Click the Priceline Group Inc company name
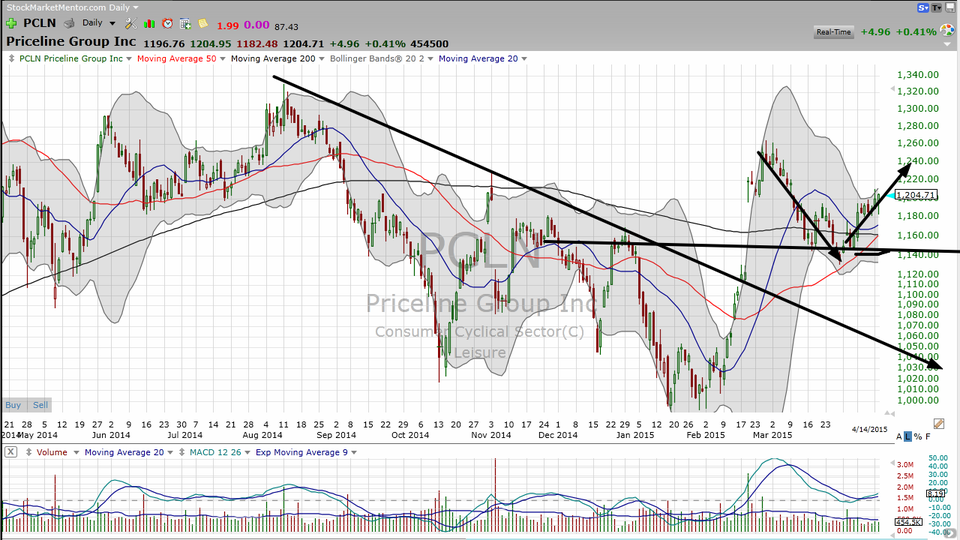 [71, 42]
